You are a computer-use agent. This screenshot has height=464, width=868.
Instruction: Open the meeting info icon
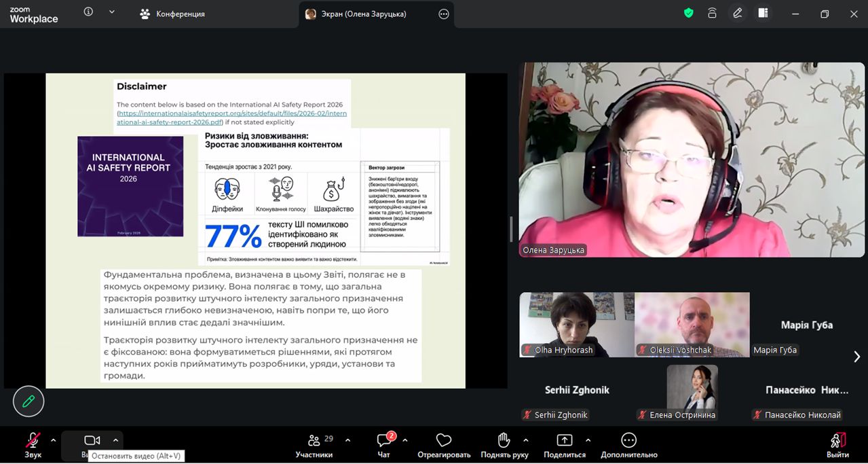pos(88,12)
